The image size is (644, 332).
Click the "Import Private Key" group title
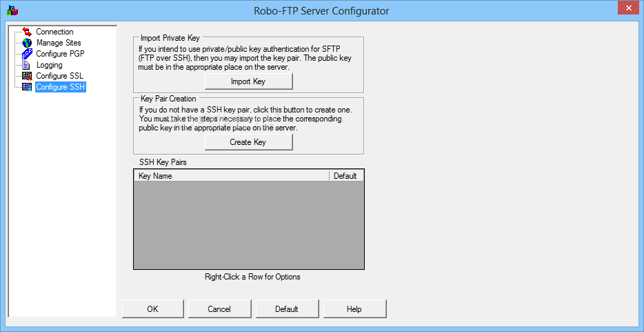click(170, 38)
